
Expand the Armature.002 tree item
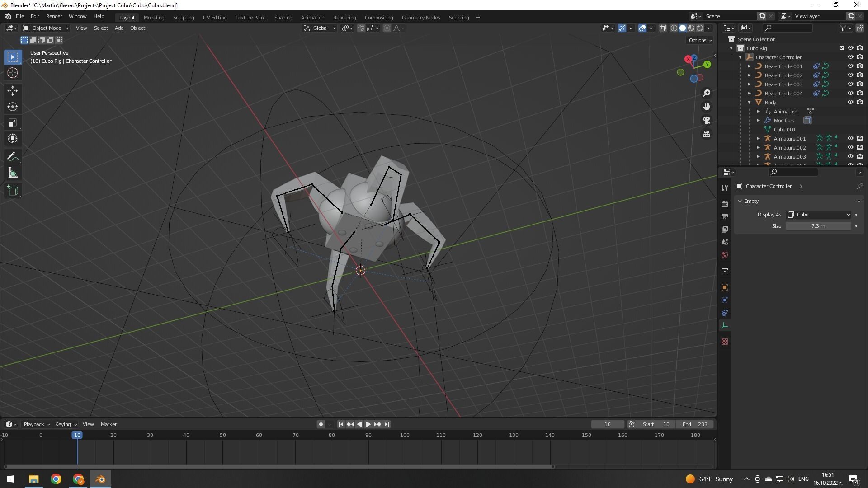pos(758,148)
